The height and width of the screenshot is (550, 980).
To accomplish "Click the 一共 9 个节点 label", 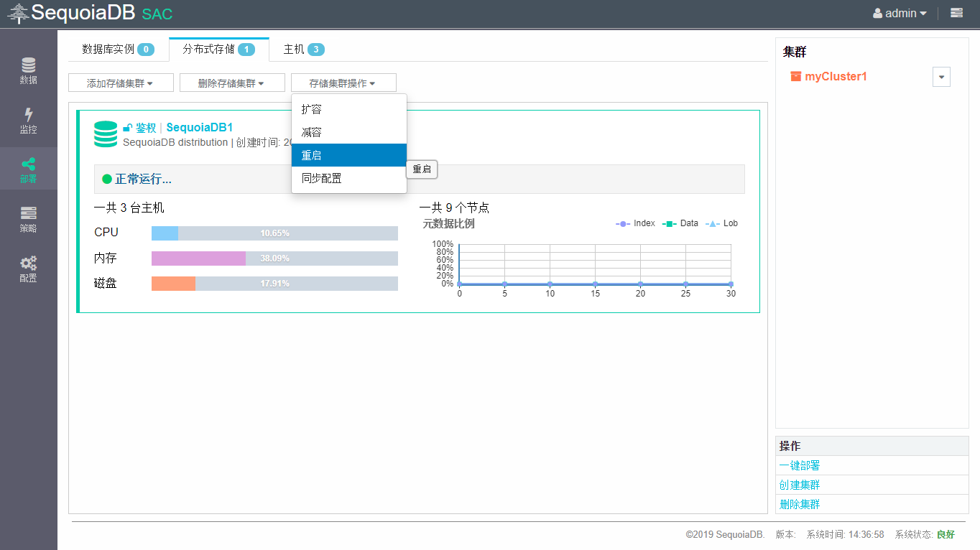I will click(454, 208).
